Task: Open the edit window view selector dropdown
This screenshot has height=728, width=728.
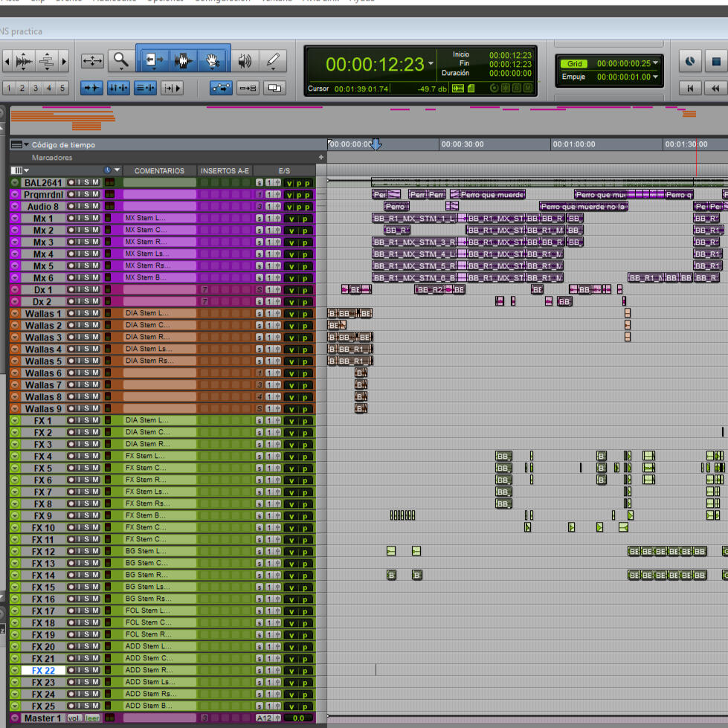Action: [19, 170]
